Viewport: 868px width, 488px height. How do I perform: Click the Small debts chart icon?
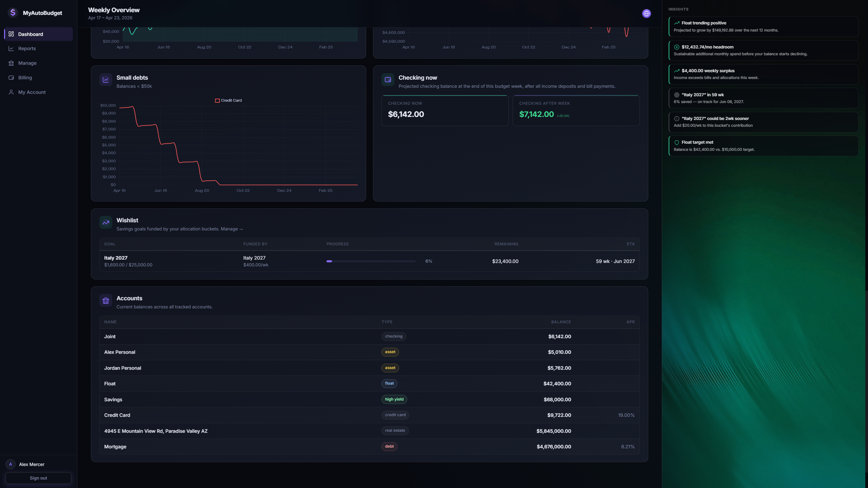tap(106, 80)
